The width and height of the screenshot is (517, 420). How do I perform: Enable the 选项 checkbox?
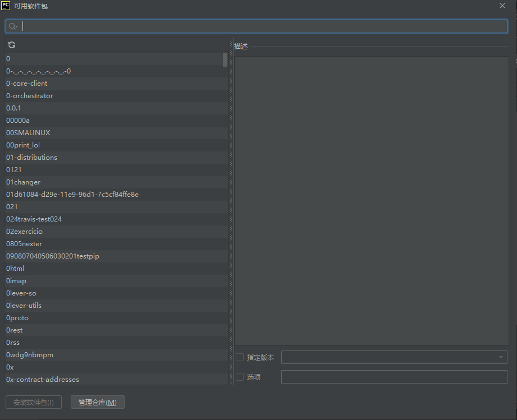pyautogui.click(x=240, y=377)
